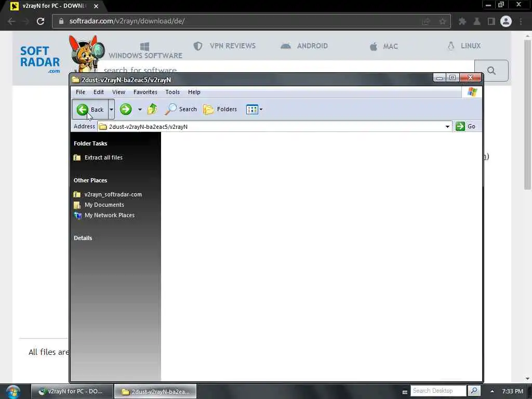This screenshot has width=532, height=399.
Task: Click the taskbar clock 7:33 PM
Action: point(512,391)
